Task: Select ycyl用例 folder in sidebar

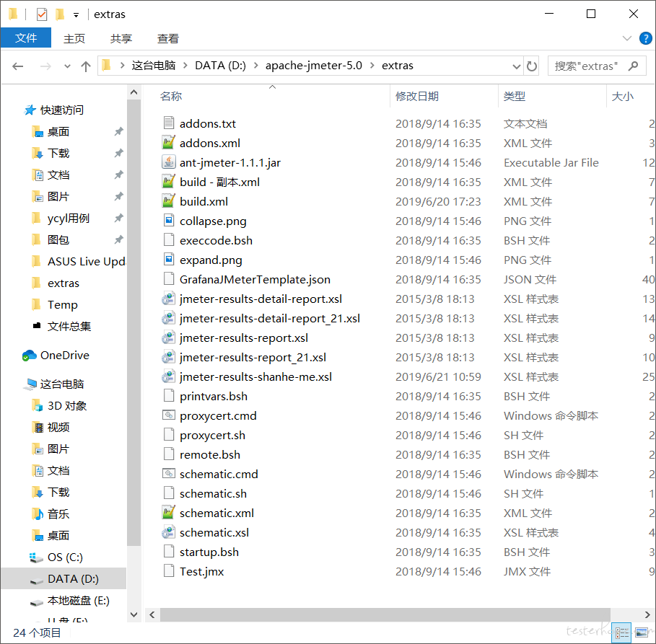Action: click(68, 219)
